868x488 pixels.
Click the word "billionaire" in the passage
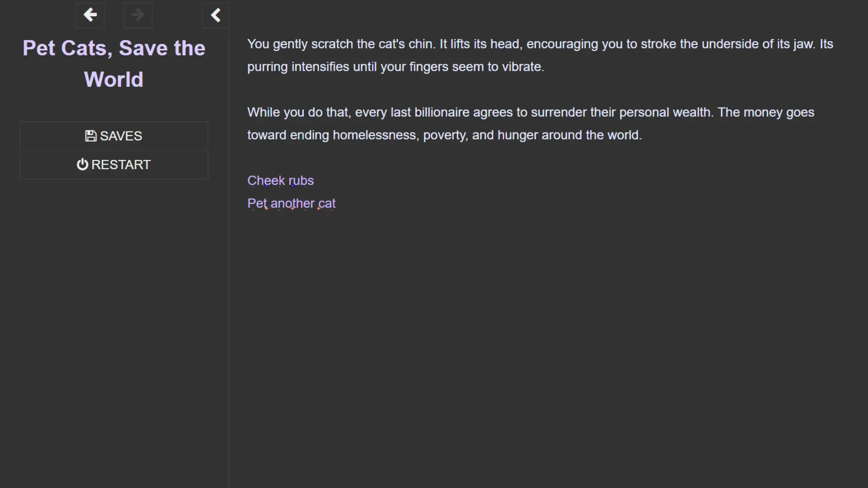tap(442, 113)
